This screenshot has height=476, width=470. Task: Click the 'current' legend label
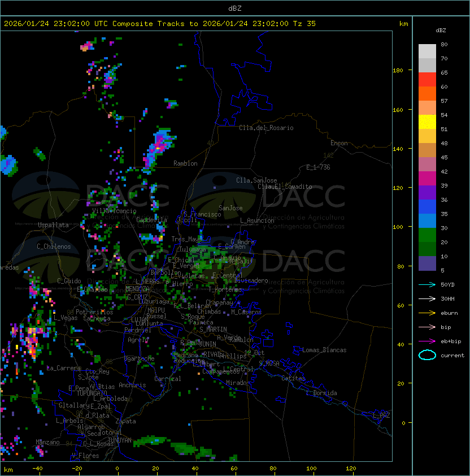[452, 356]
